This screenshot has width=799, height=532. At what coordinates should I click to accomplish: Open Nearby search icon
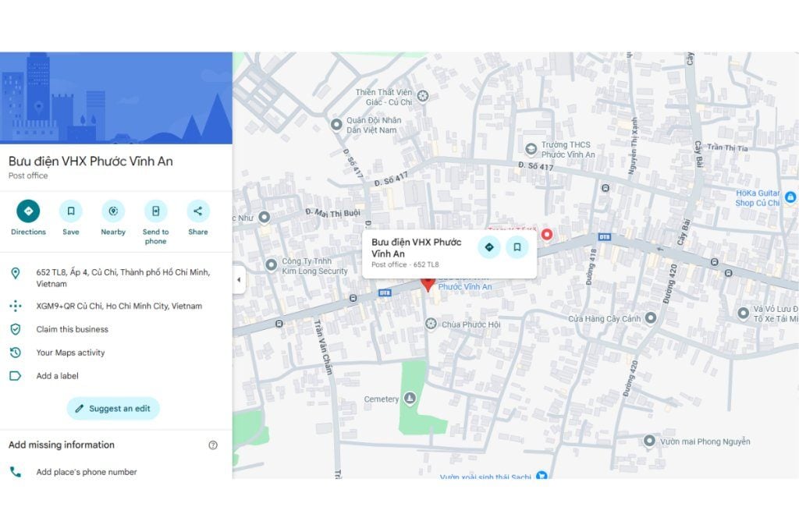coord(113,211)
